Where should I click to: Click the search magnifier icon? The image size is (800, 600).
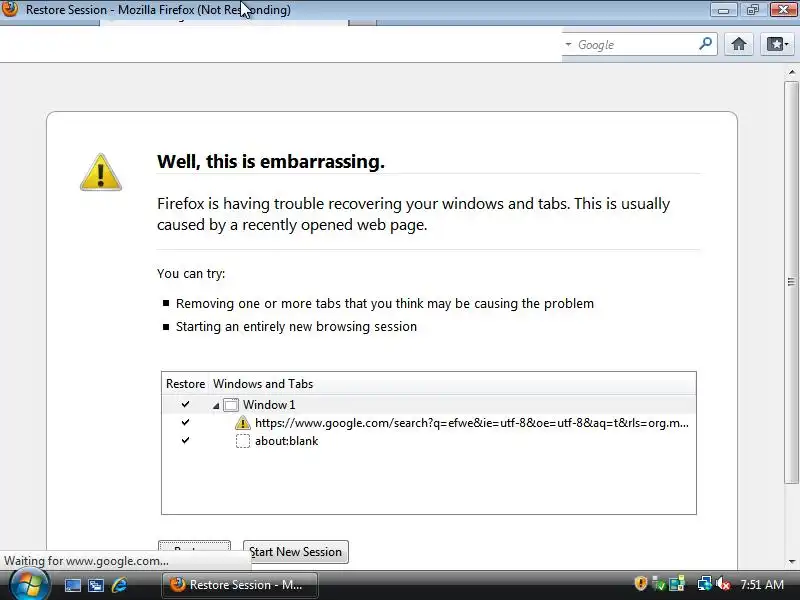coord(706,44)
